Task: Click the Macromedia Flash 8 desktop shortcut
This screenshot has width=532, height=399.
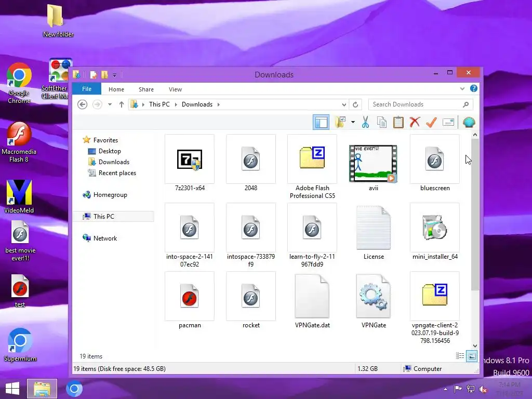Action: pyautogui.click(x=19, y=142)
